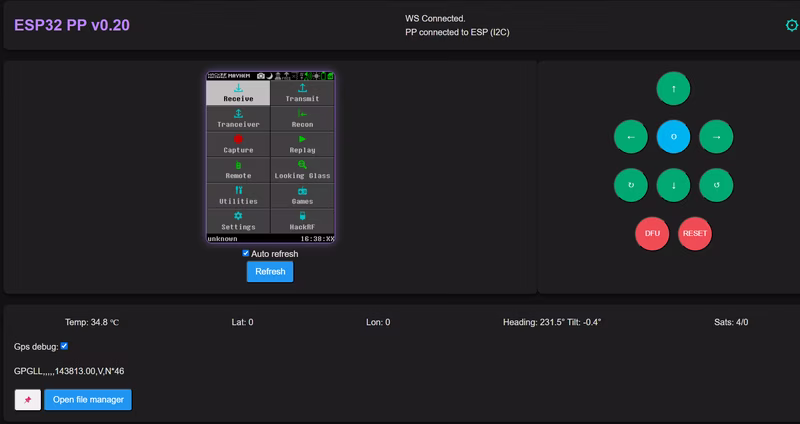Click the rotate clockwise encoder button
This screenshot has width=800, height=424.
[631, 185]
